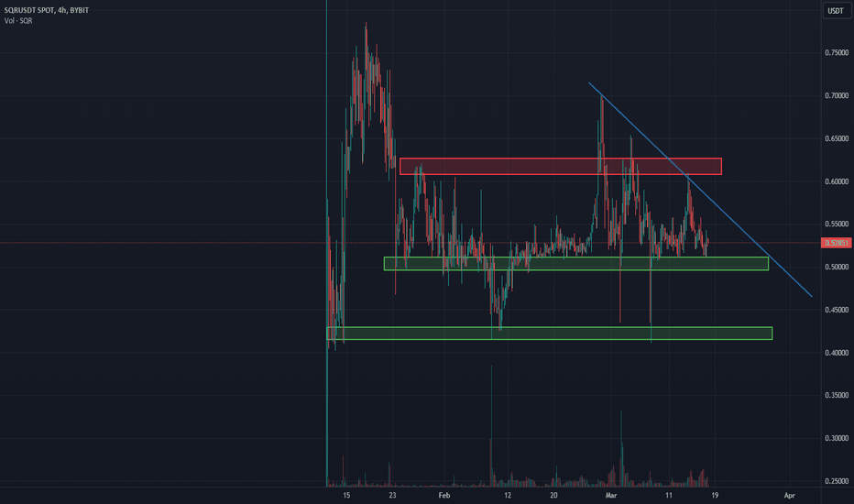
Task: Click the 12 date label on time axis
Action: [508, 495]
